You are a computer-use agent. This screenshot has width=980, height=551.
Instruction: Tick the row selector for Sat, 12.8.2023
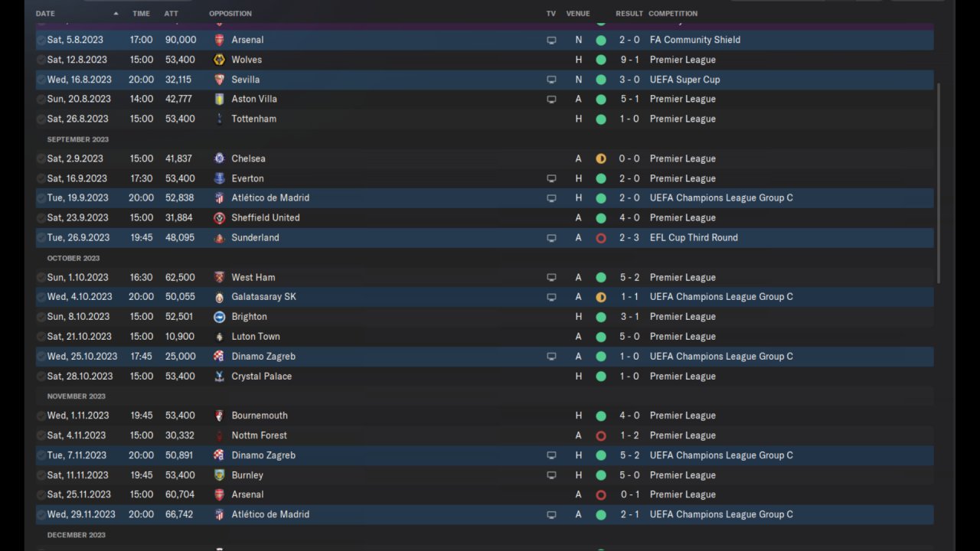click(x=41, y=60)
